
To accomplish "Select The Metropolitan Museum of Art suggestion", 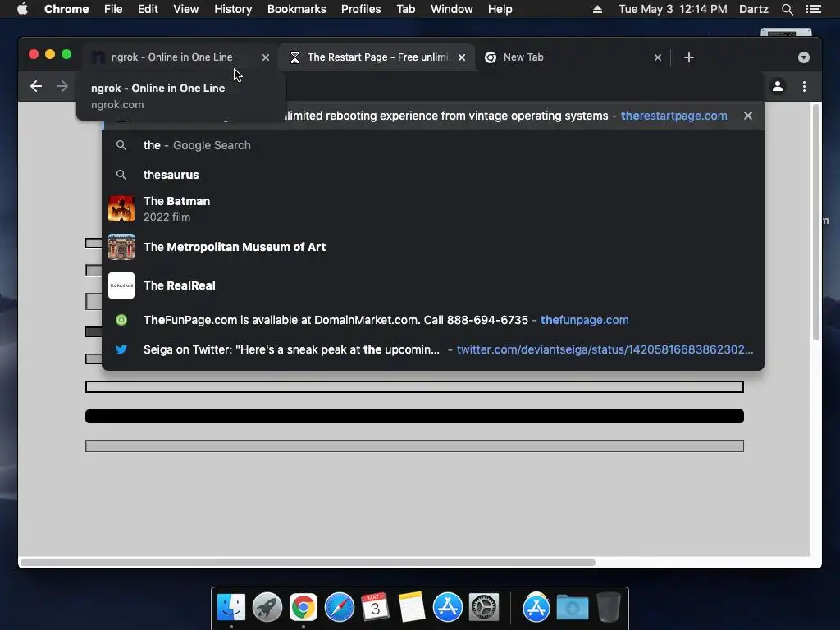I will pos(433,247).
